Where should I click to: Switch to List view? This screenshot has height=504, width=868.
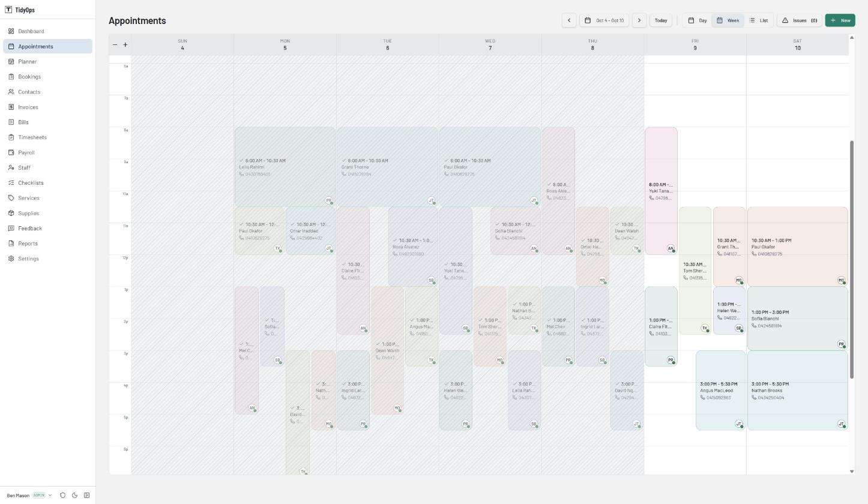[759, 20]
